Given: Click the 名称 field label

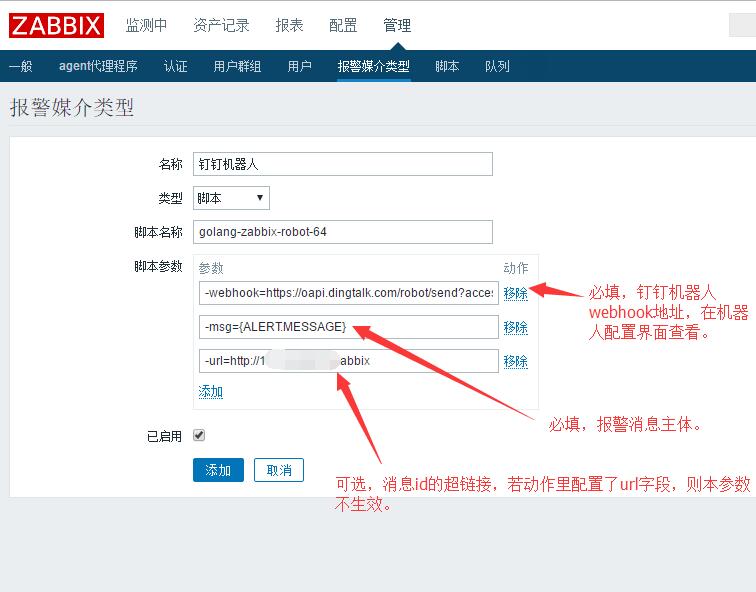Looking at the screenshot, I should coord(171,164).
